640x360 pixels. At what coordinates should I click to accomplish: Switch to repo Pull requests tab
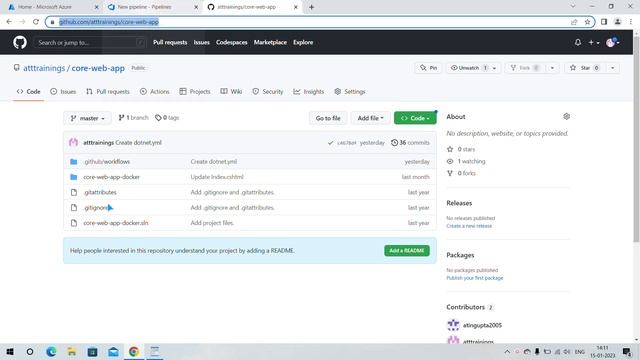[108, 91]
